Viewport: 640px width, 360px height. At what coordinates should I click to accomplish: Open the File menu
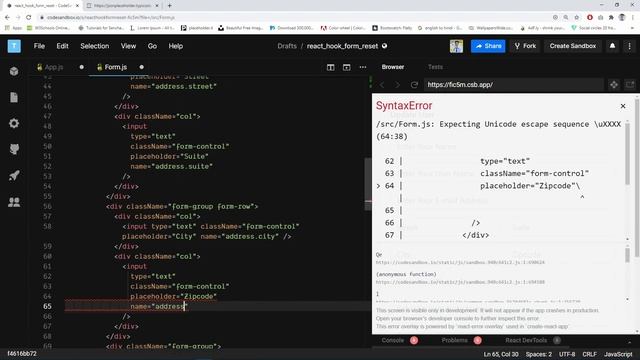[39, 46]
